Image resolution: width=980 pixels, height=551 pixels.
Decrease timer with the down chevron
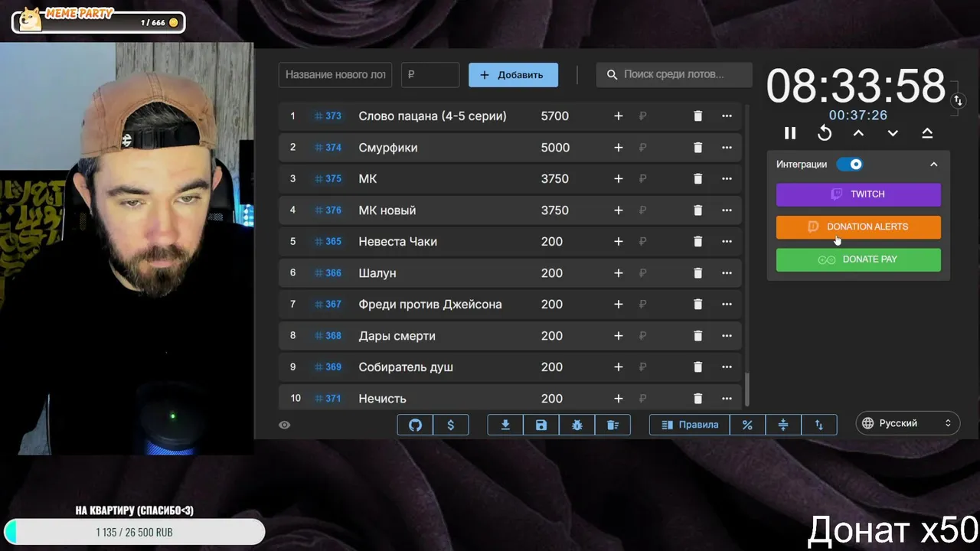(x=893, y=133)
